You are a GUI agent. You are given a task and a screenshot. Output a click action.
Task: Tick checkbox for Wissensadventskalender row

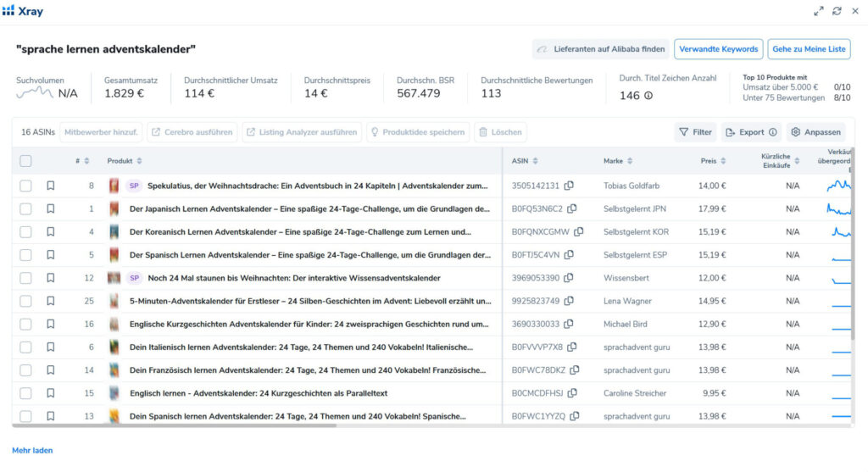[25, 278]
